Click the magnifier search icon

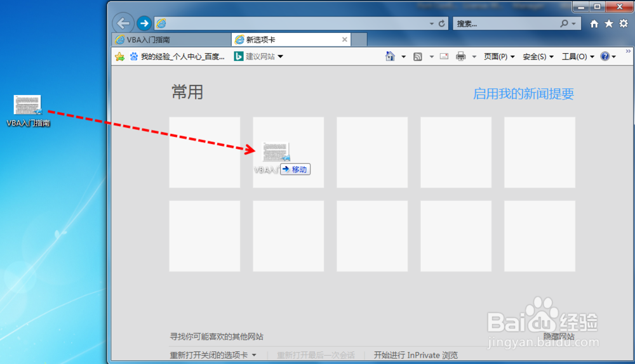(x=564, y=24)
